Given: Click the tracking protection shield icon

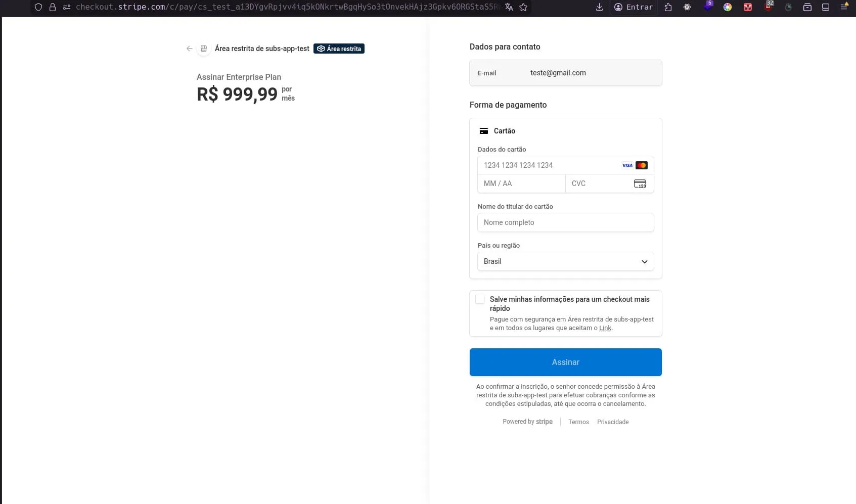Looking at the screenshot, I should click(39, 7).
